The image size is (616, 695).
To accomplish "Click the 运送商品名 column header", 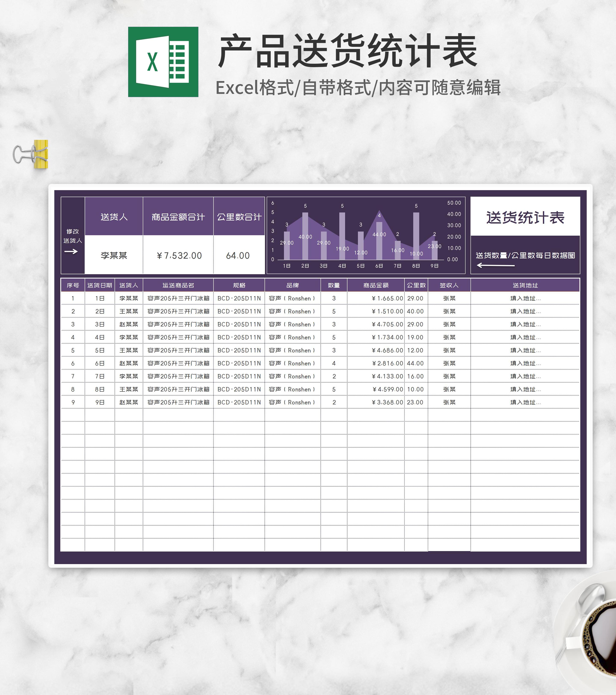I will tap(178, 285).
